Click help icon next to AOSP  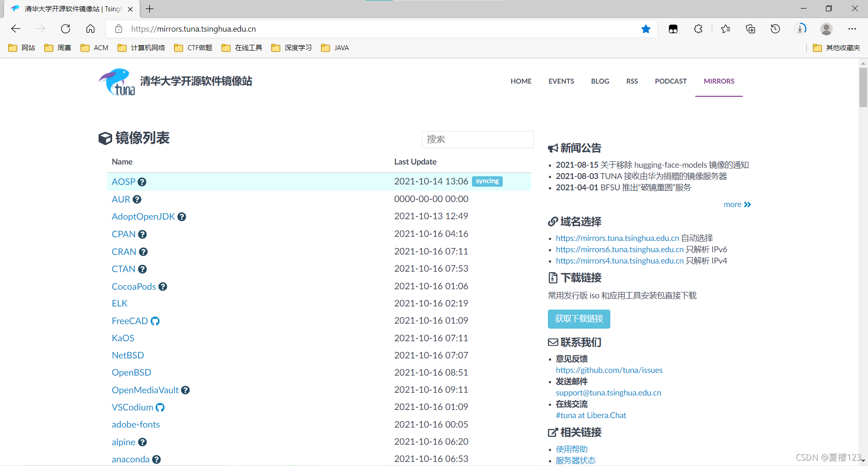tap(142, 182)
